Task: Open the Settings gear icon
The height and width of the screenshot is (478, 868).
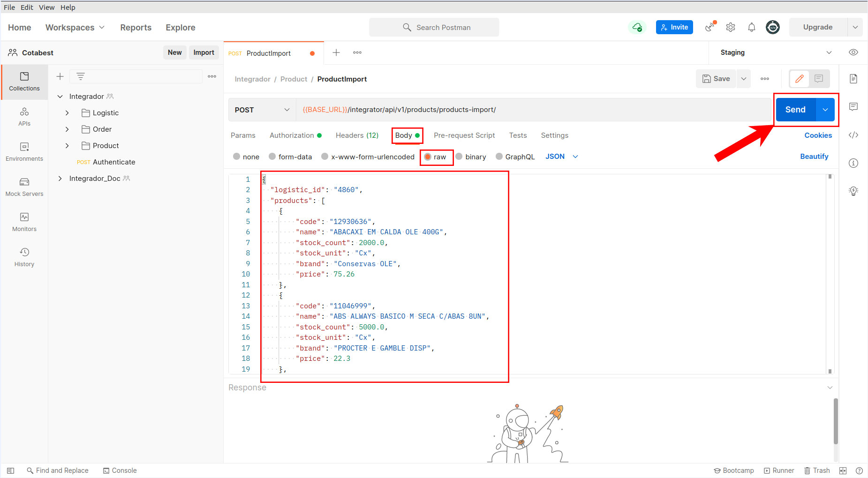Action: coord(731,27)
